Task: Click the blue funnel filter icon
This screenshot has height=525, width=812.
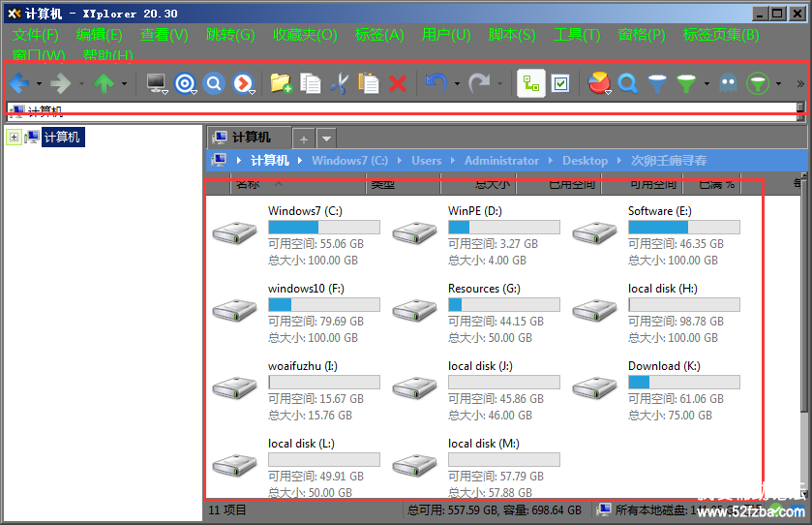Action: point(657,83)
